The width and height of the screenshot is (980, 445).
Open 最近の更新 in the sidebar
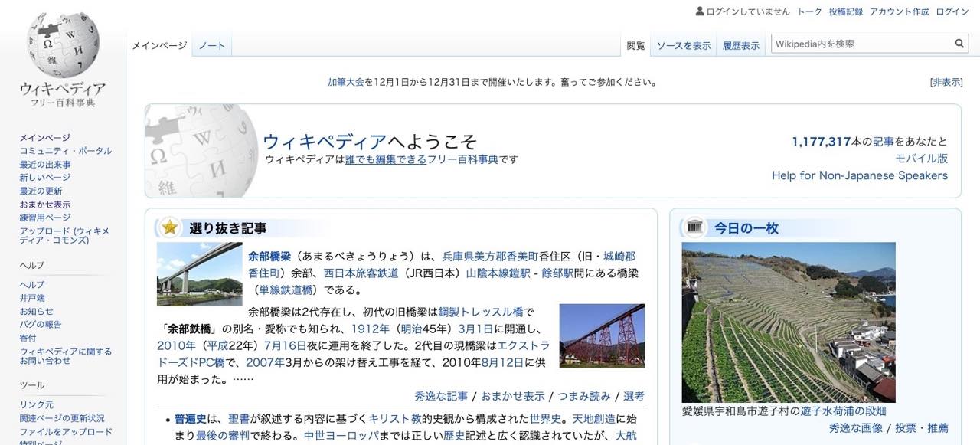click(x=41, y=191)
